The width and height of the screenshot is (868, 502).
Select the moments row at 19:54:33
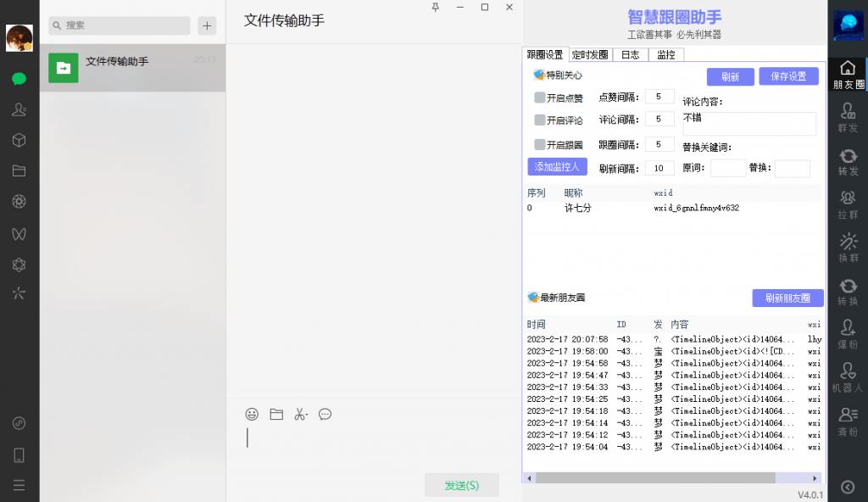pyautogui.click(x=673, y=388)
